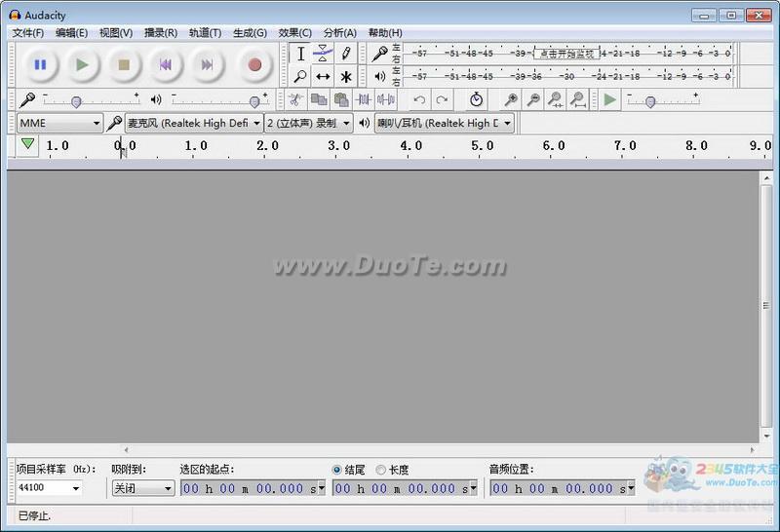Viewport: 780px width, 532px height.
Task: Click 点击开始监视 to start monitoring
Action: pyautogui.click(x=567, y=54)
